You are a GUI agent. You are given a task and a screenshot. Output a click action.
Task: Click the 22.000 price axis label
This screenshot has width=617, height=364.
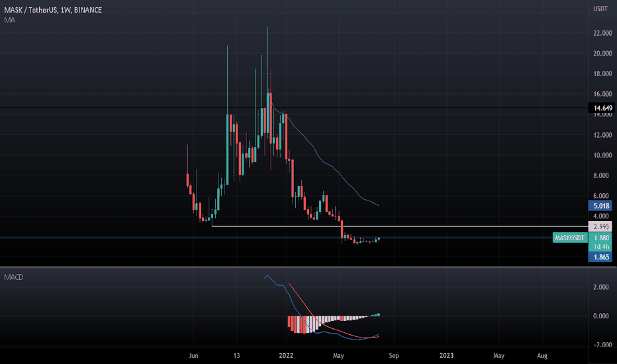click(602, 33)
